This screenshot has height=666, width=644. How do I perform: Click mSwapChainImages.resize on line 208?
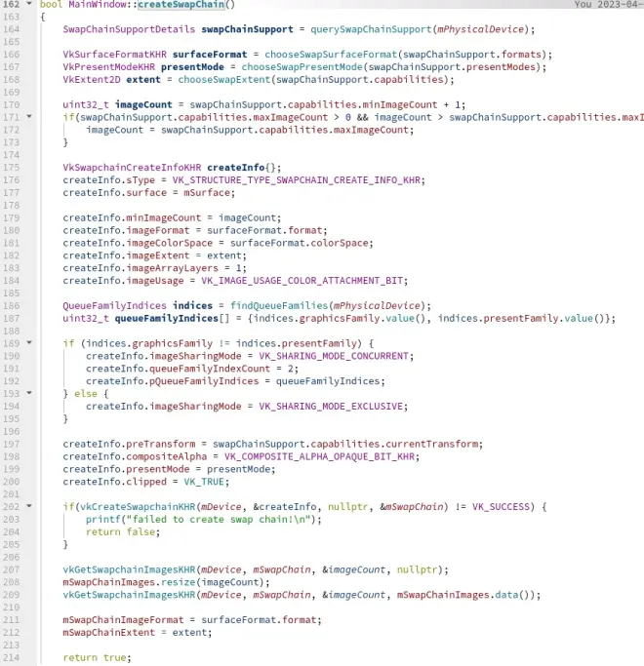pyautogui.click(x=129, y=582)
